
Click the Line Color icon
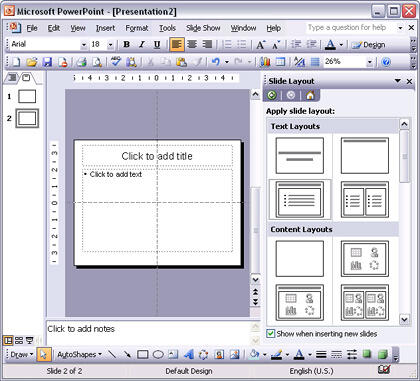click(x=277, y=354)
